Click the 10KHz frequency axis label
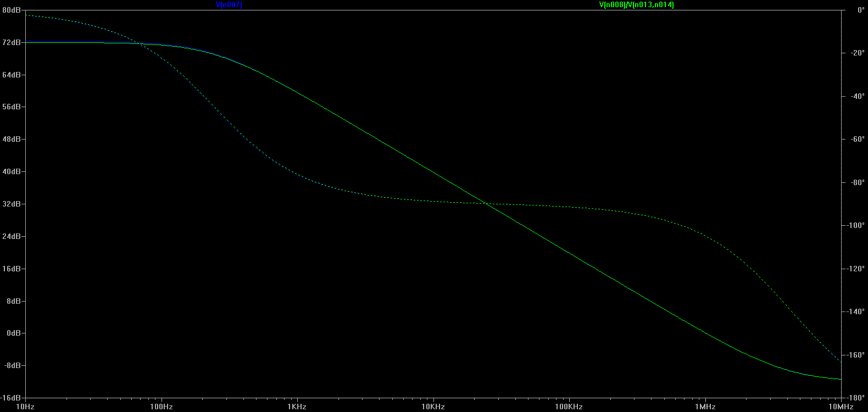 [x=433, y=407]
